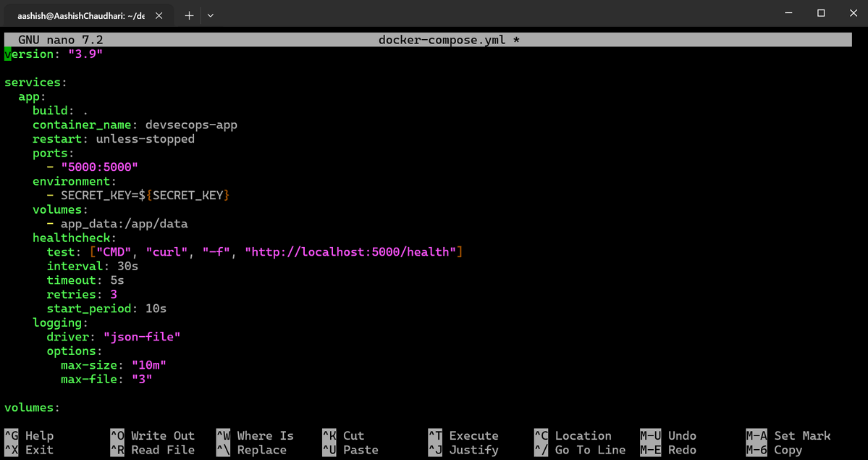The width and height of the screenshot is (868, 460).
Task: Click the M-A Set Mark shortcut
Action: 789,435
